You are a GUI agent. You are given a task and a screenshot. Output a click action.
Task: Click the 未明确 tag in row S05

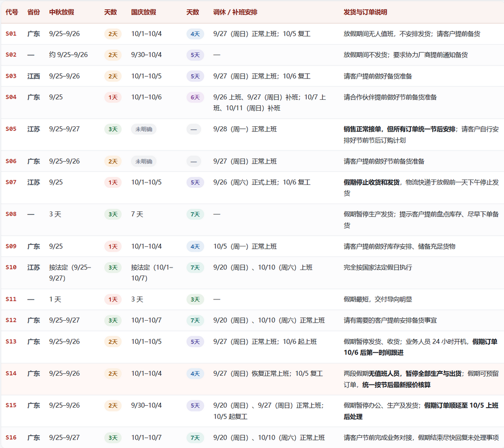pyautogui.click(x=144, y=129)
